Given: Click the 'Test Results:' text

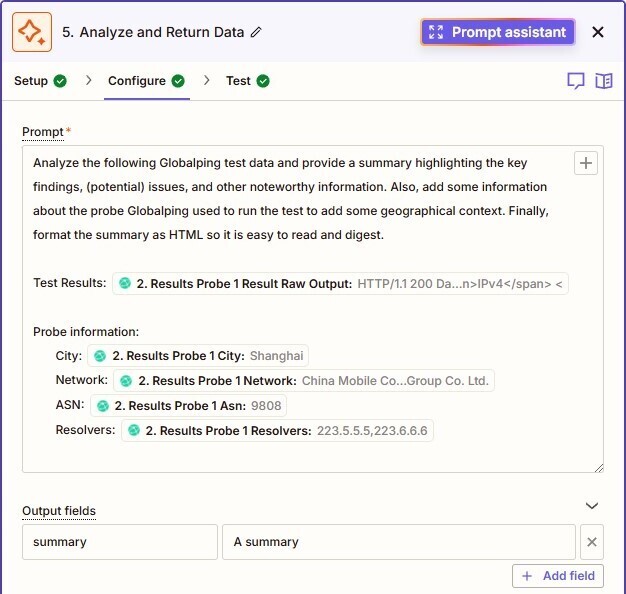Looking at the screenshot, I should (x=70, y=283).
